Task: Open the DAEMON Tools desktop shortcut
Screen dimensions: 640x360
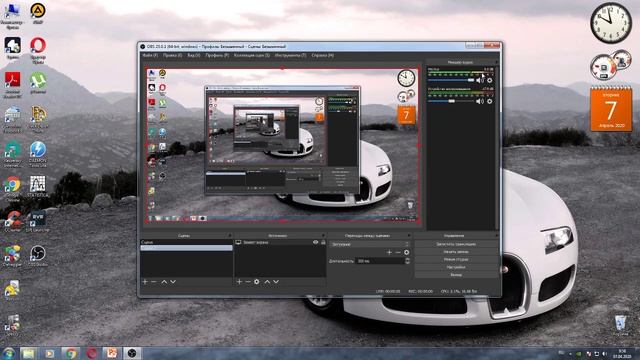Action: coord(38,153)
